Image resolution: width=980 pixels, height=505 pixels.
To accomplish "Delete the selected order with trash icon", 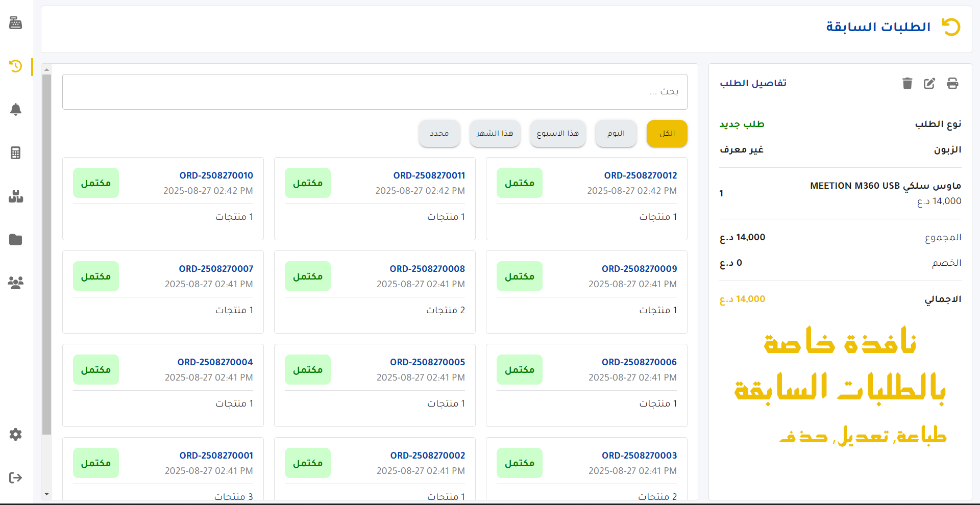I will (x=907, y=84).
